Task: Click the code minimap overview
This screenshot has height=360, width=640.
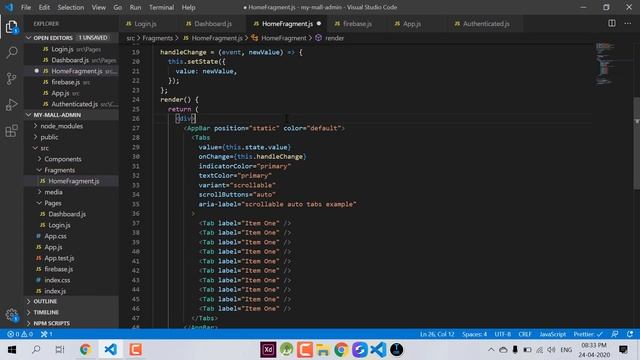Action: coord(604,63)
